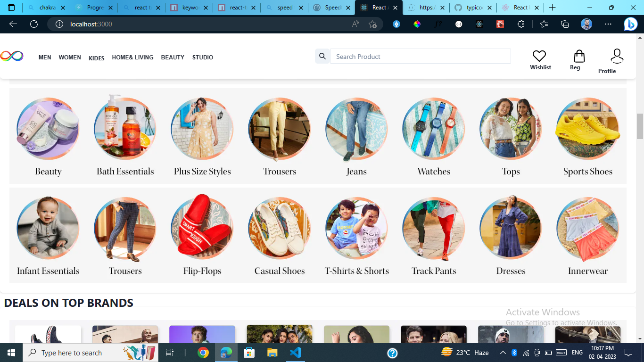Open the Favorites list icon in toolbar
The height and width of the screenshot is (362, 644).
(544, 24)
